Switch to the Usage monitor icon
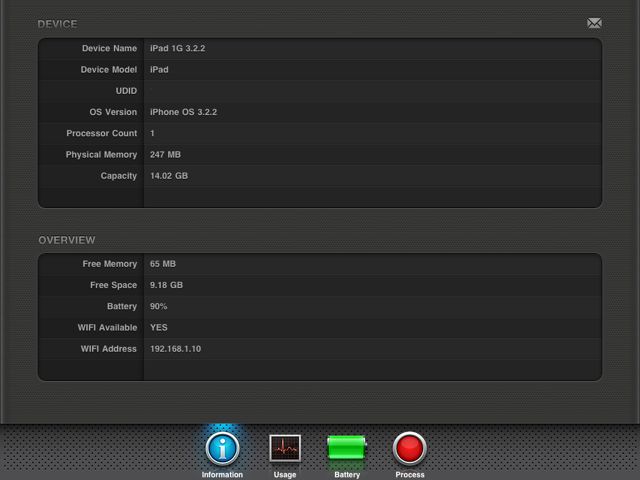640x480 pixels. [285, 448]
